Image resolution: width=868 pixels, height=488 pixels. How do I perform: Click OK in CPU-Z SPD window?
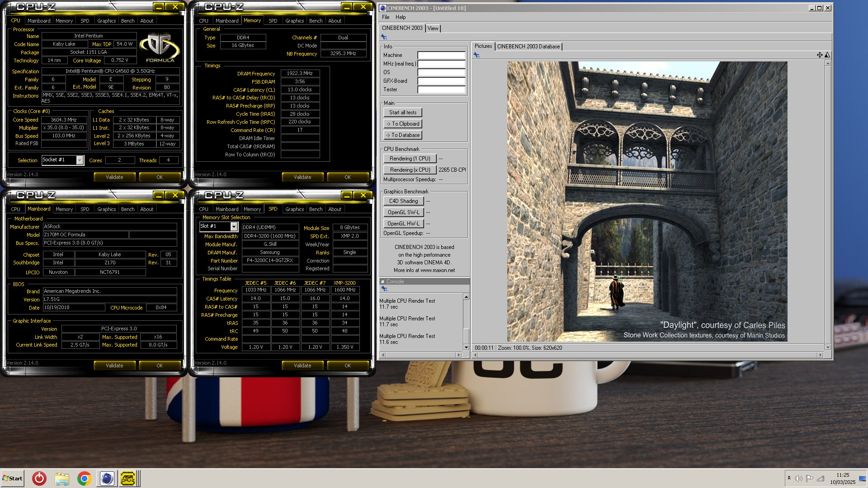tap(348, 366)
